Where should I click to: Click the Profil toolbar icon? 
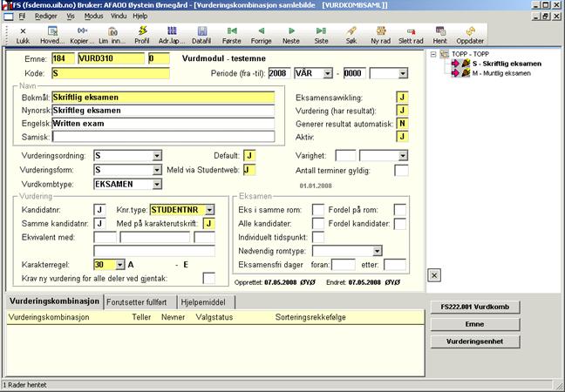point(142,35)
